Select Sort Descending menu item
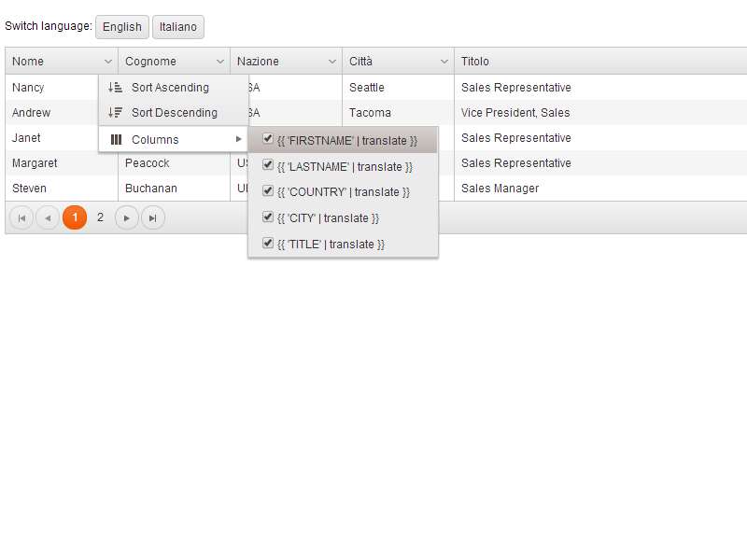This screenshot has height=560, width=747. [x=174, y=113]
